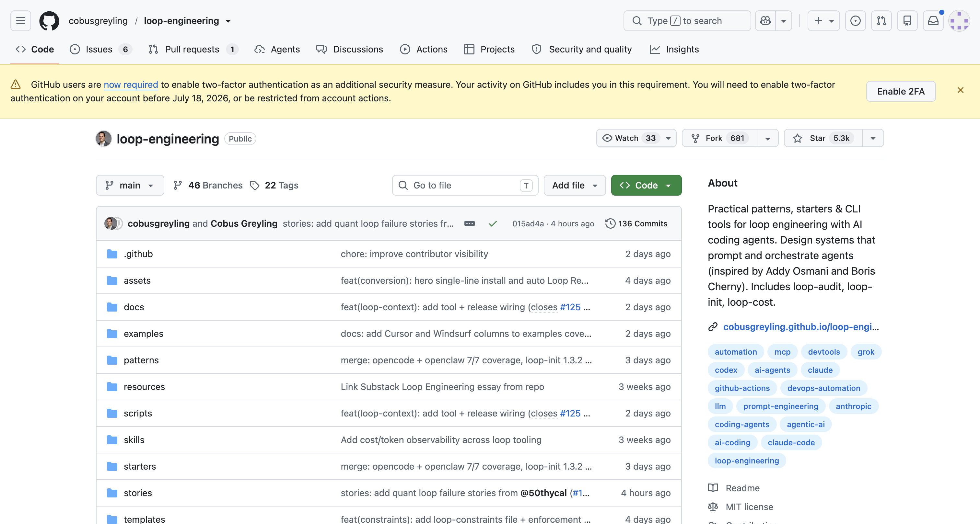The image size is (980, 524).
Task: Open the assets folder icon
Action: click(112, 280)
